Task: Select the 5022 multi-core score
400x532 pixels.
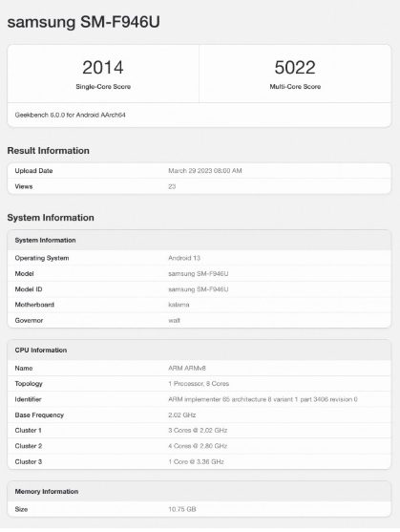Action: pos(295,67)
